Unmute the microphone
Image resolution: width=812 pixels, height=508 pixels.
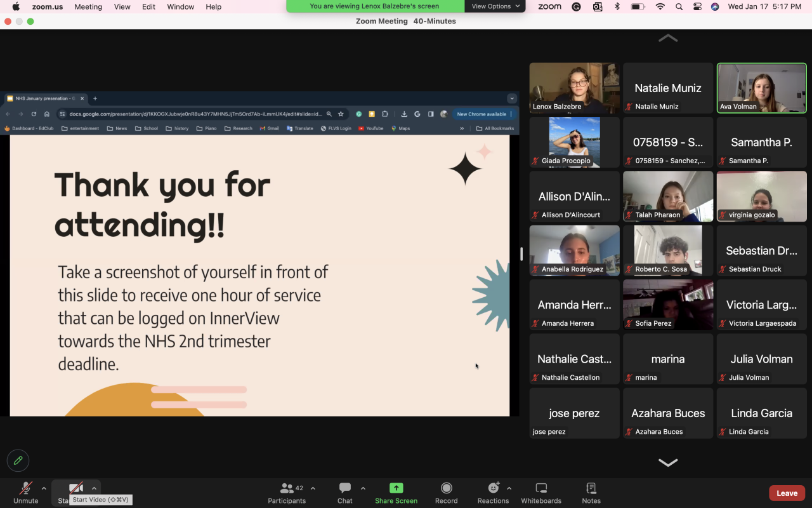26,492
